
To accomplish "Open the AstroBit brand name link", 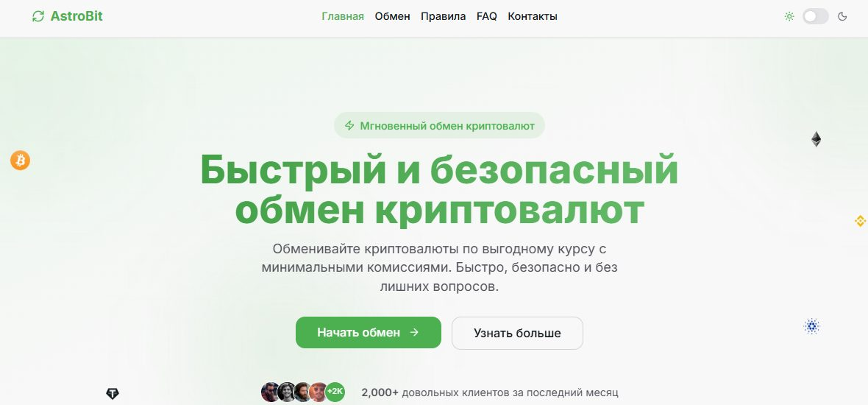I will coord(77,17).
